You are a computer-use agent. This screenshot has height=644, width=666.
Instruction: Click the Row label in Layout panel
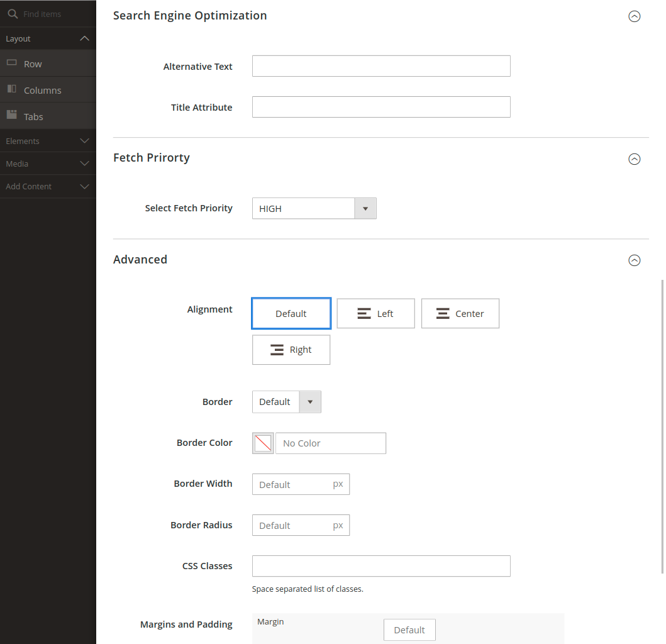(x=33, y=64)
